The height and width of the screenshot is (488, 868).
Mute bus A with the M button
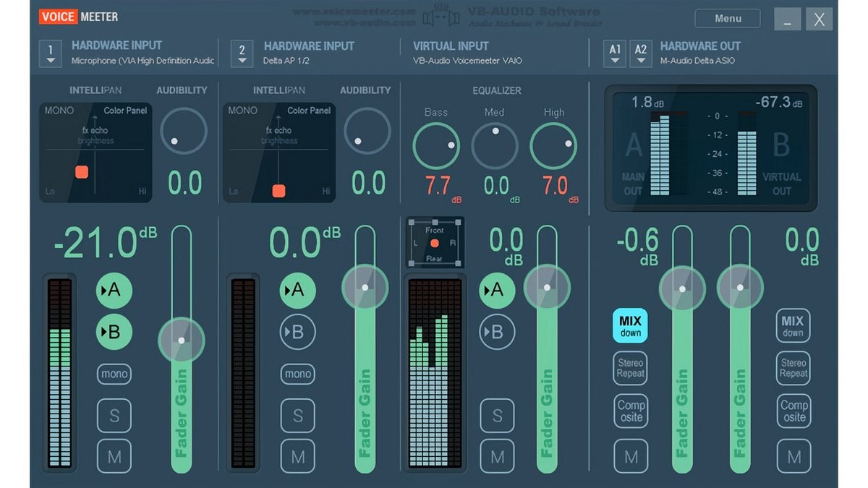(631, 457)
